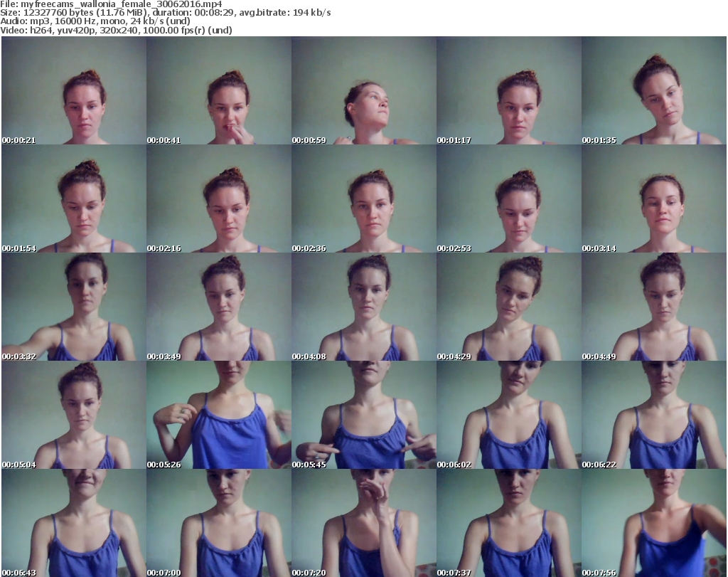This screenshot has height=577, width=728.
Task: Choose the frame timestamped 00:04:49
Action: click(653, 307)
